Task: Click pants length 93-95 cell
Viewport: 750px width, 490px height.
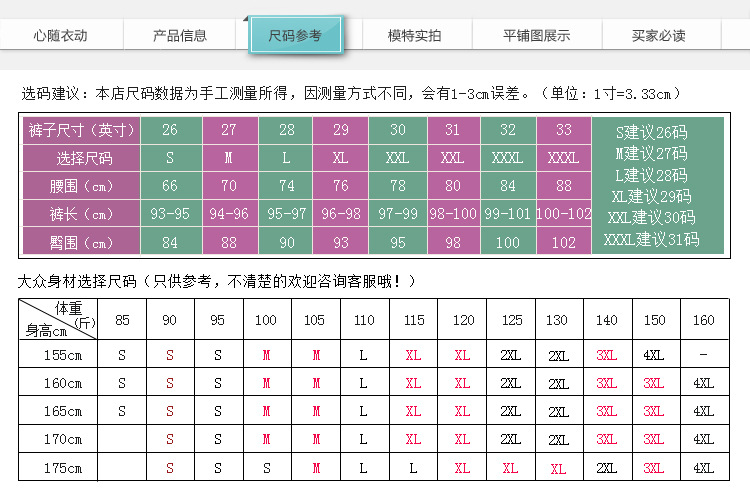Action: [x=170, y=214]
